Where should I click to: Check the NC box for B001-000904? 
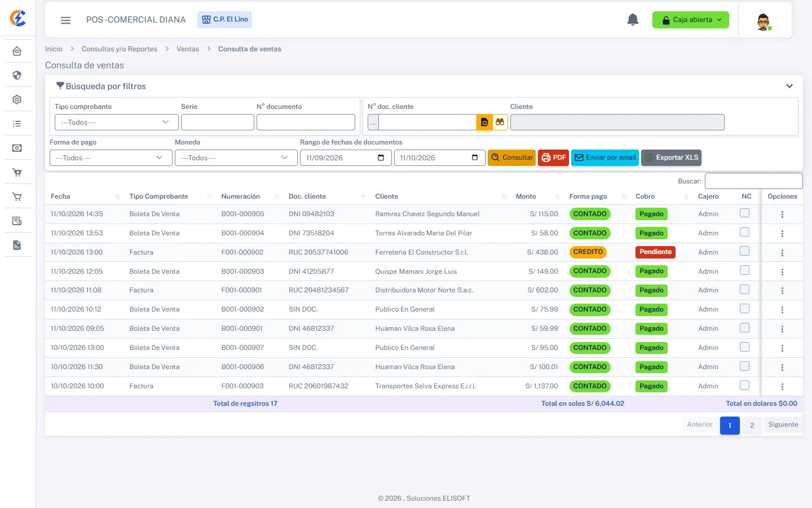745,232
